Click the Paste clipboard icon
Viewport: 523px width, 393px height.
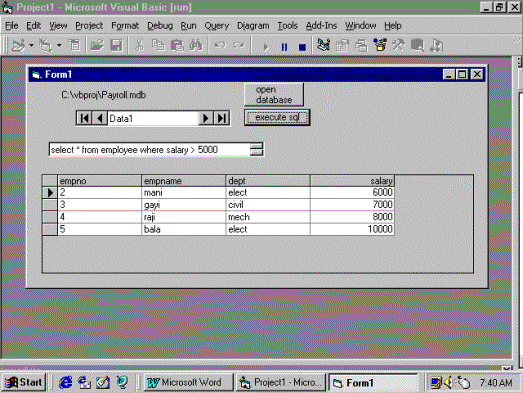coord(177,45)
